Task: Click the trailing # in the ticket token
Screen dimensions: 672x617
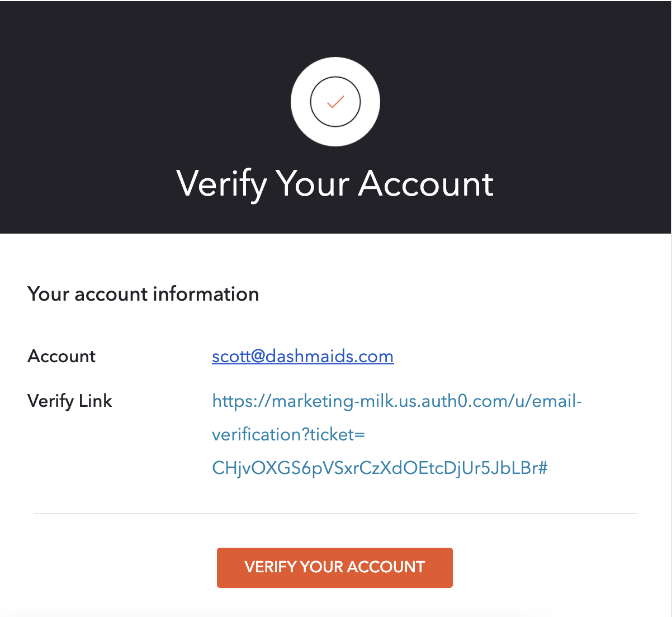Action: tap(542, 468)
